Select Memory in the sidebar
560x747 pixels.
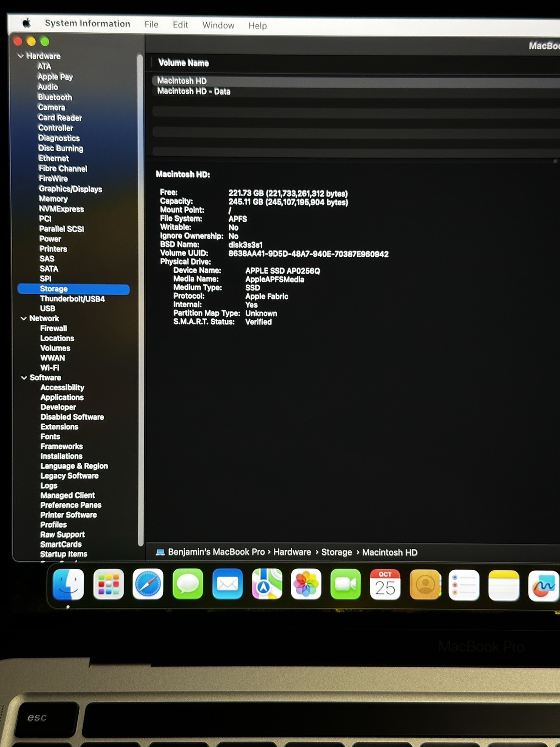[x=53, y=199]
